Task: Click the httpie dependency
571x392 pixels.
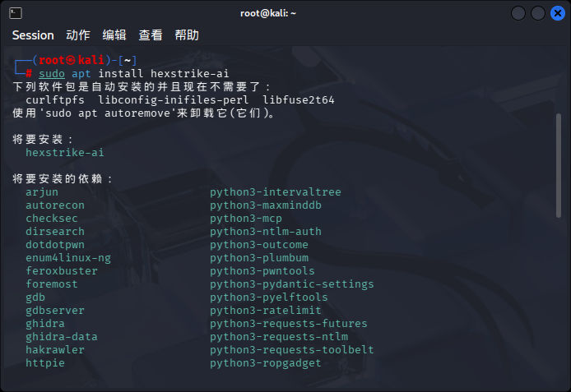Action: [45, 363]
